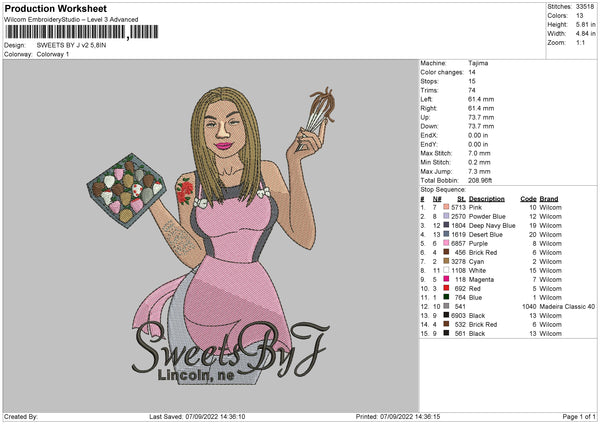Click the Total Bobbin value 208.96ft
This screenshot has height=424, width=600.
(480, 180)
